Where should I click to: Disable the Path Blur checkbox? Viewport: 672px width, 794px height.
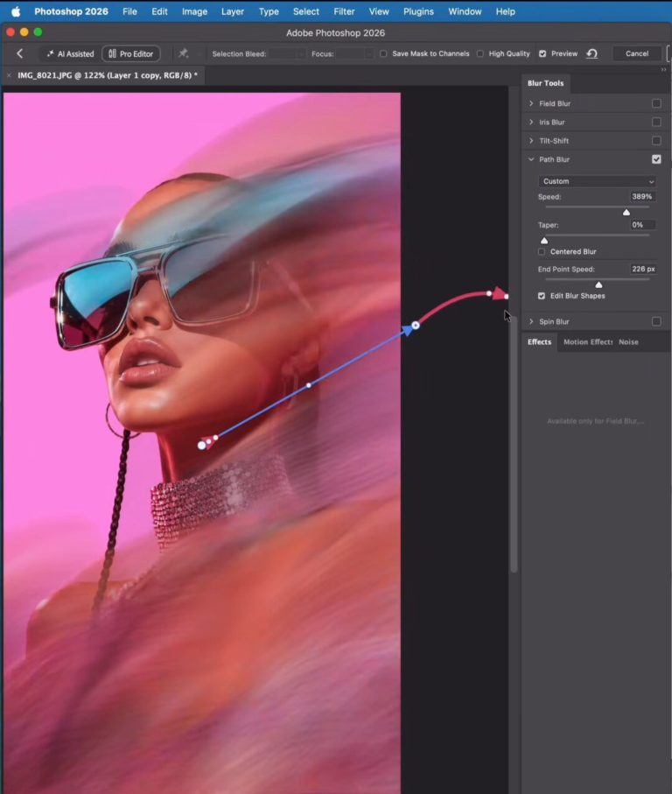click(x=656, y=159)
